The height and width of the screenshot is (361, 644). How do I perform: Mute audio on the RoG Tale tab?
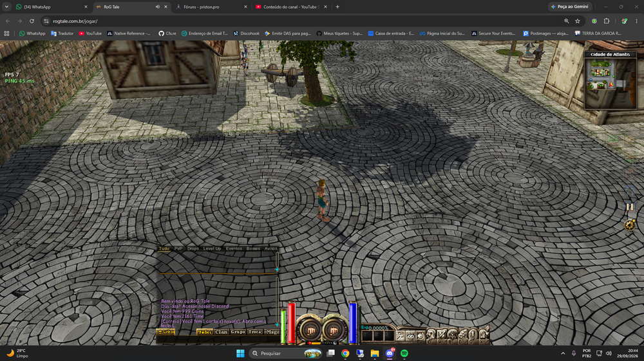pyautogui.click(x=157, y=6)
